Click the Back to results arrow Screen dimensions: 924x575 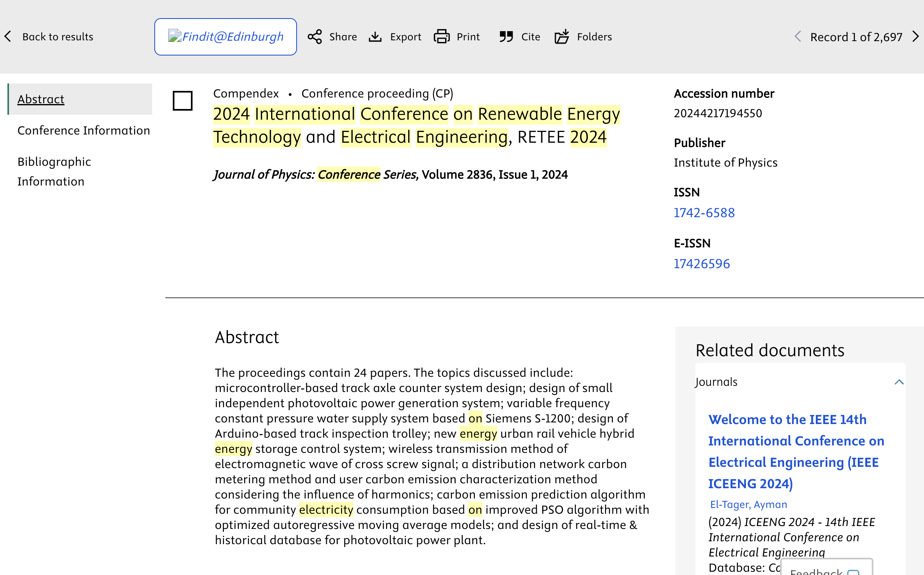(x=8, y=37)
